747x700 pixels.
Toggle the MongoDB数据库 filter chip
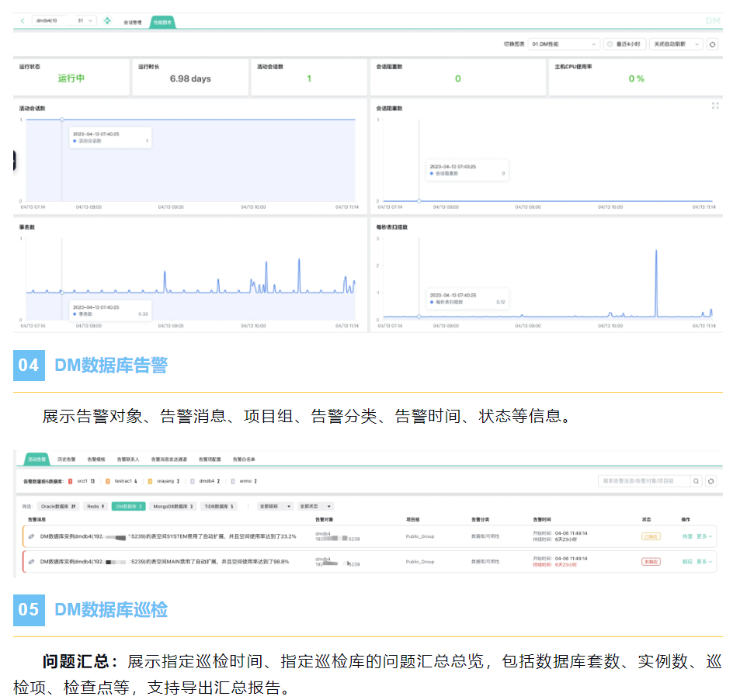point(173,506)
